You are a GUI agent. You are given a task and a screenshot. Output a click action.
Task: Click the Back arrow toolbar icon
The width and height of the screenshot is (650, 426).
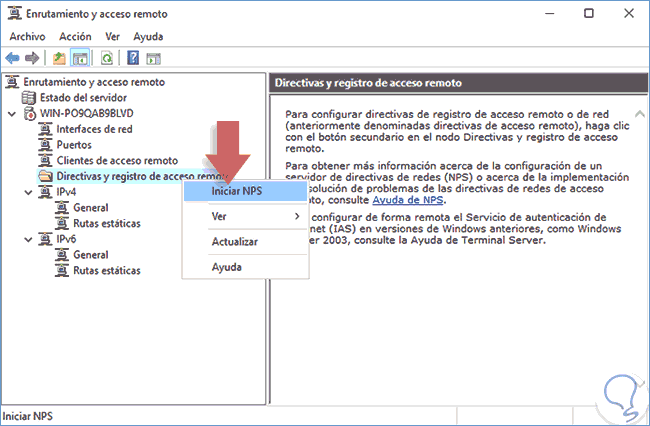coord(12,58)
